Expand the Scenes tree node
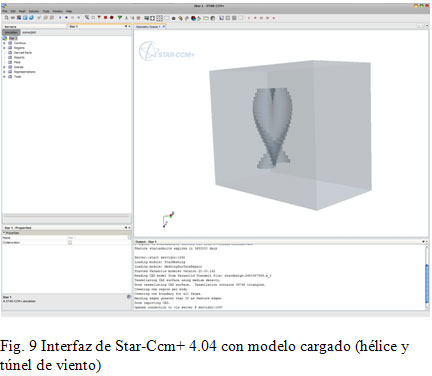Image resolution: width=432 pixels, height=376 pixels. coord(4,67)
